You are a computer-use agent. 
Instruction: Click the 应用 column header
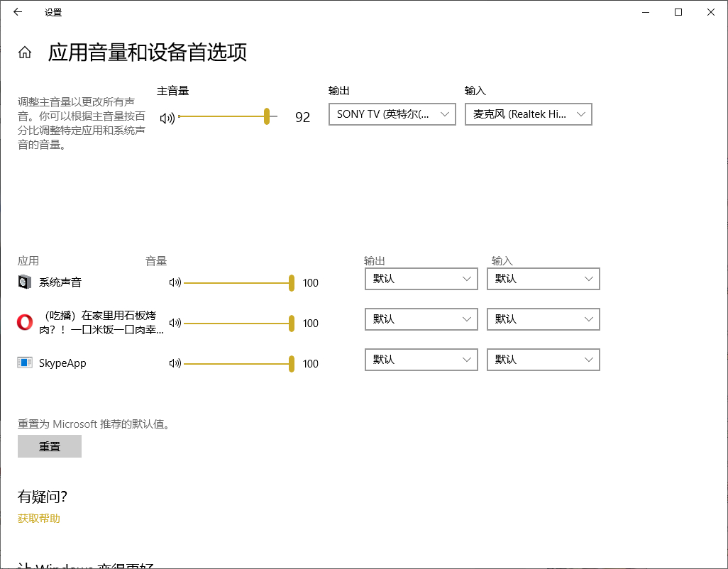tap(28, 261)
